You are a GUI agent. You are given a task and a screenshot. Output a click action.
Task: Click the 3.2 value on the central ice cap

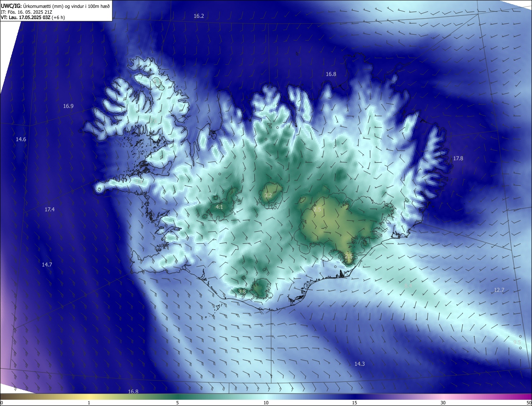tap(268, 195)
